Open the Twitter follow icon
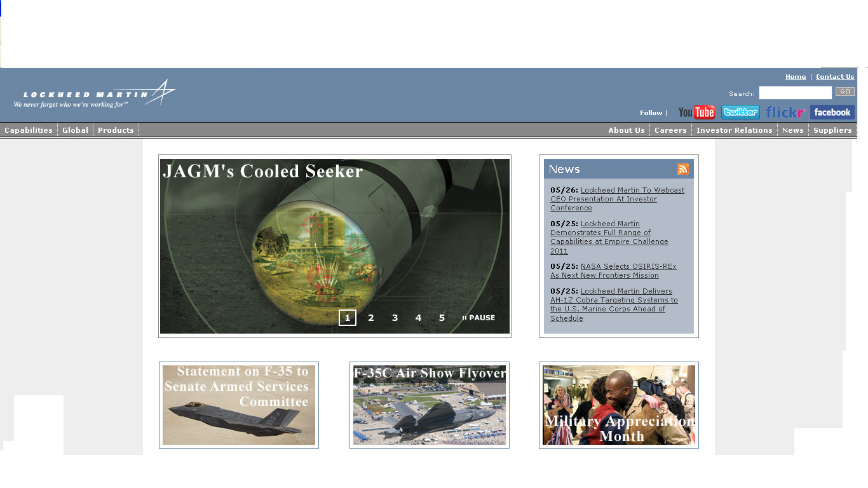The height and width of the screenshot is (488, 868). click(740, 112)
